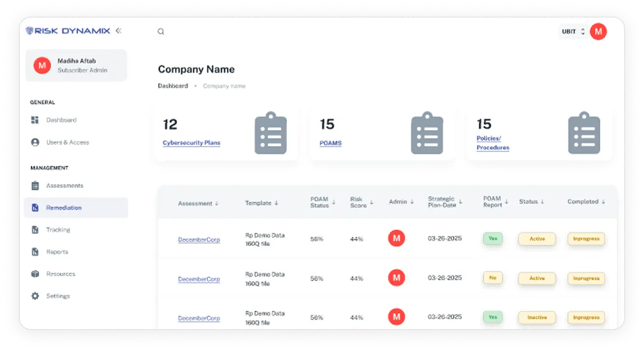Open the first DecemberCorp assessment link
The image size is (644, 351).
(199, 239)
